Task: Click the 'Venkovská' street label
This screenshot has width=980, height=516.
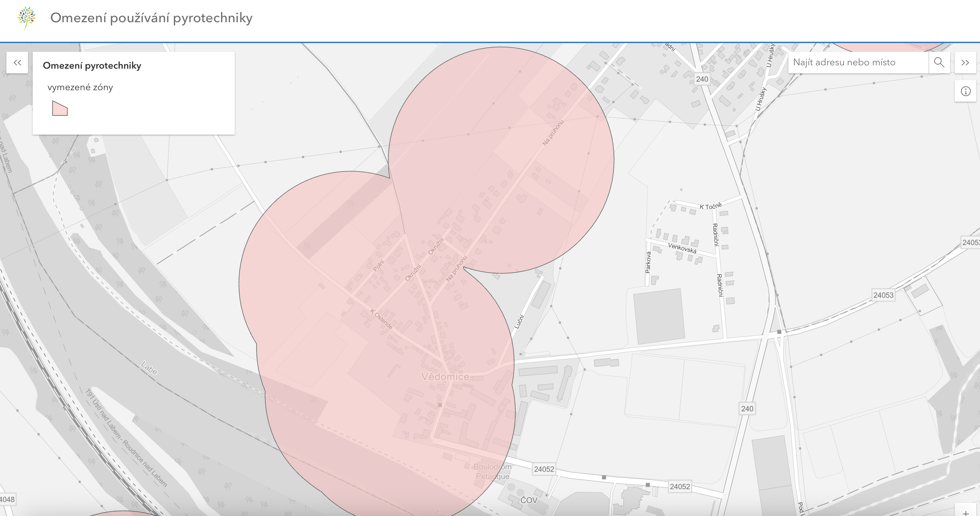Action: (682, 248)
